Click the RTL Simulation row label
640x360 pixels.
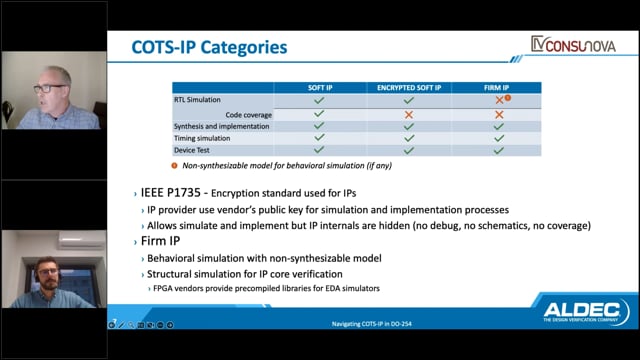(x=197, y=100)
